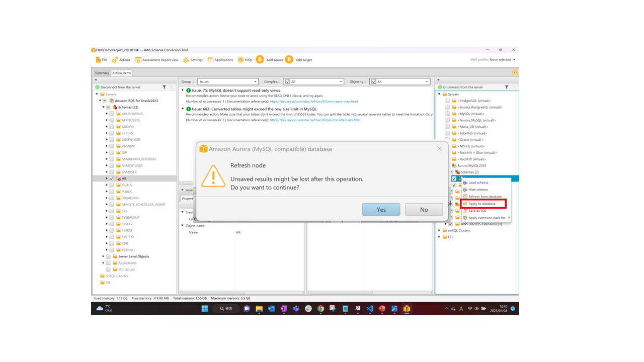Click the Windows Start button
Screen dimensions: 644x362
(205, 309)
